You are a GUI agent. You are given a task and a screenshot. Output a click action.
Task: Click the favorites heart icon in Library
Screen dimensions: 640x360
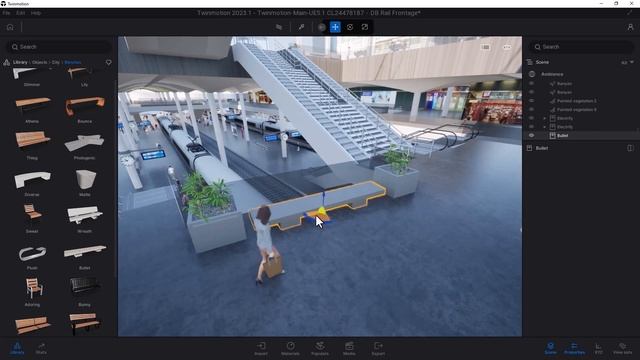[109, 62]
